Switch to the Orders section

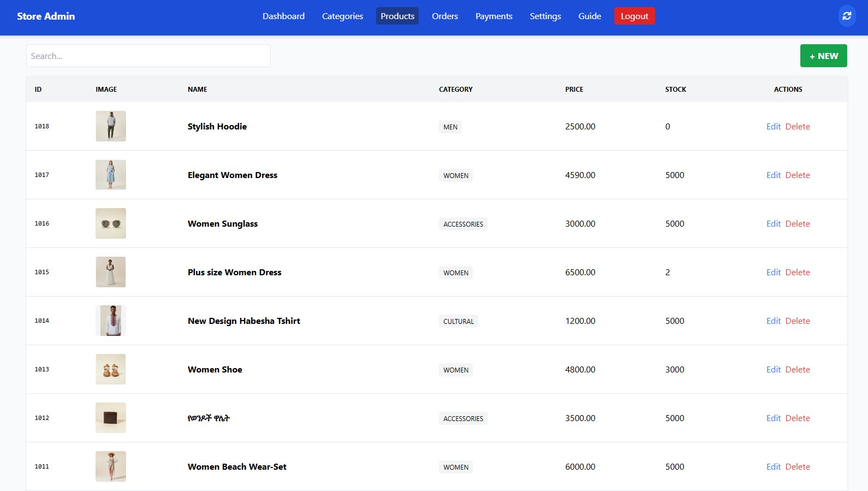444,16
